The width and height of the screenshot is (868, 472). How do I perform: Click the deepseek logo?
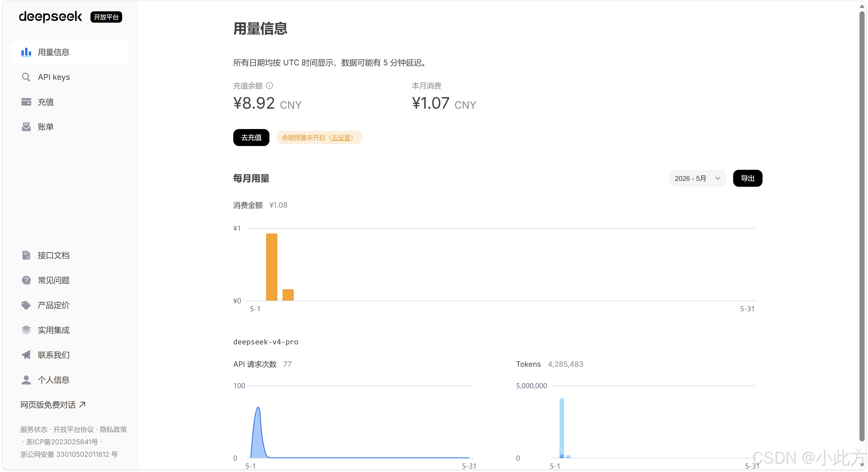point(50,16)
